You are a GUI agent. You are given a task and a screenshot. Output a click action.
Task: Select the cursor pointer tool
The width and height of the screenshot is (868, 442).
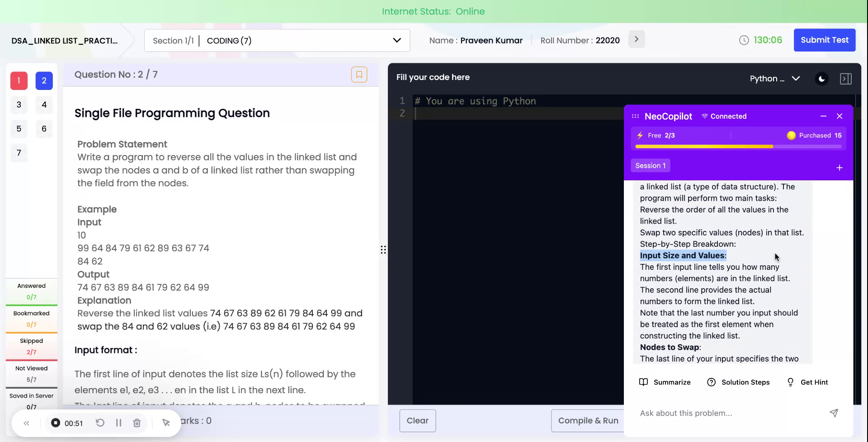(166, 423)
